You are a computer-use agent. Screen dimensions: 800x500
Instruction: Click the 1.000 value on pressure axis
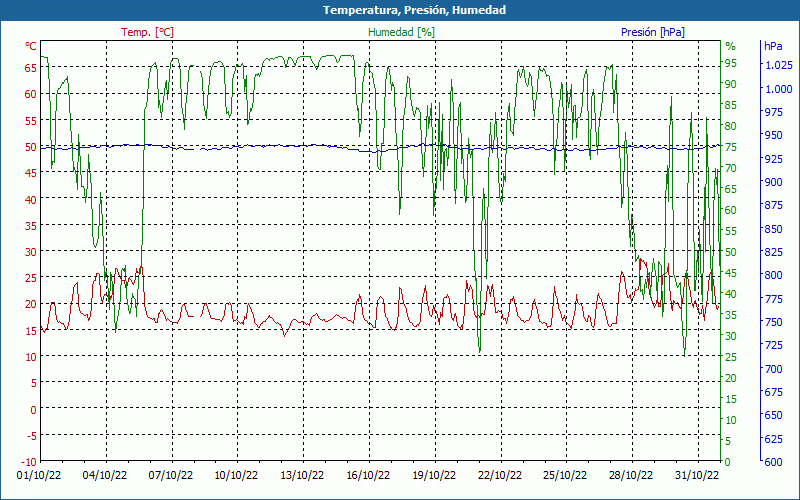point(779,89)
